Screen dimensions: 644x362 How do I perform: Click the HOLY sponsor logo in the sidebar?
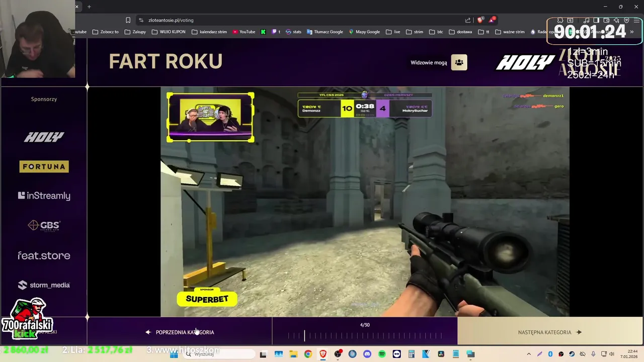[44, 137]
